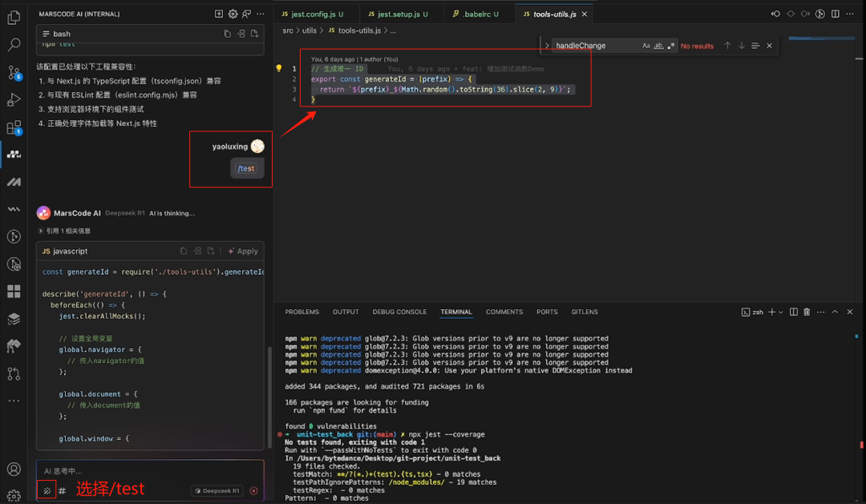
Task: Expand the replace field in find widget
Action: (x=547, y=46)
